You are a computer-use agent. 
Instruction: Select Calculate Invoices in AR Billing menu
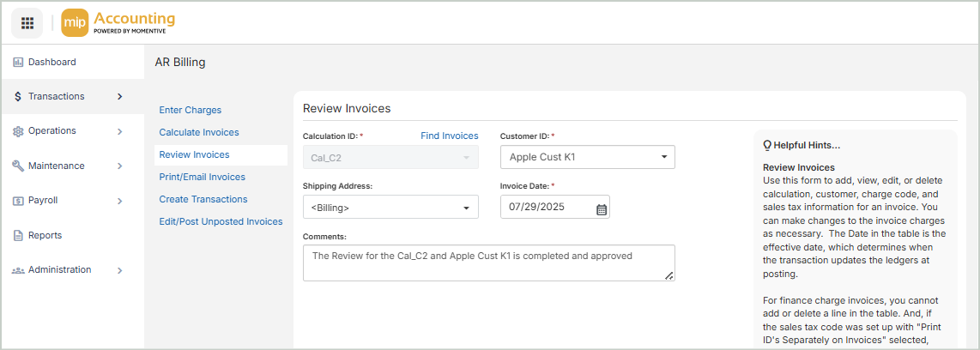pos(199,132)
